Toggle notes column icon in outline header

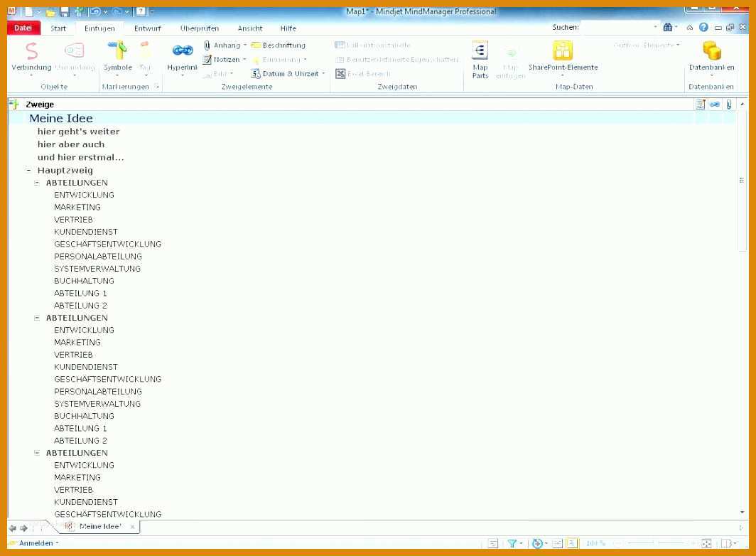701,105
